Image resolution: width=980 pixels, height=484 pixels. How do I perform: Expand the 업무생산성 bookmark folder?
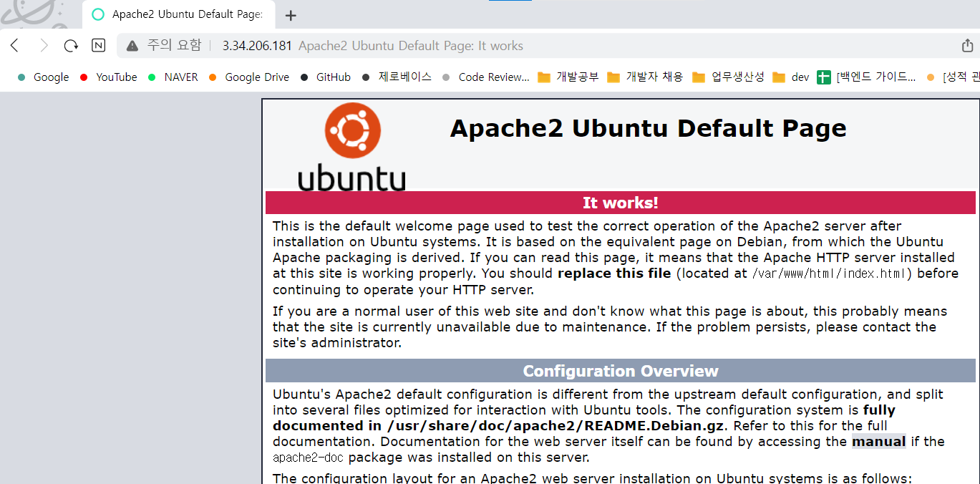[x=728, y=77]
